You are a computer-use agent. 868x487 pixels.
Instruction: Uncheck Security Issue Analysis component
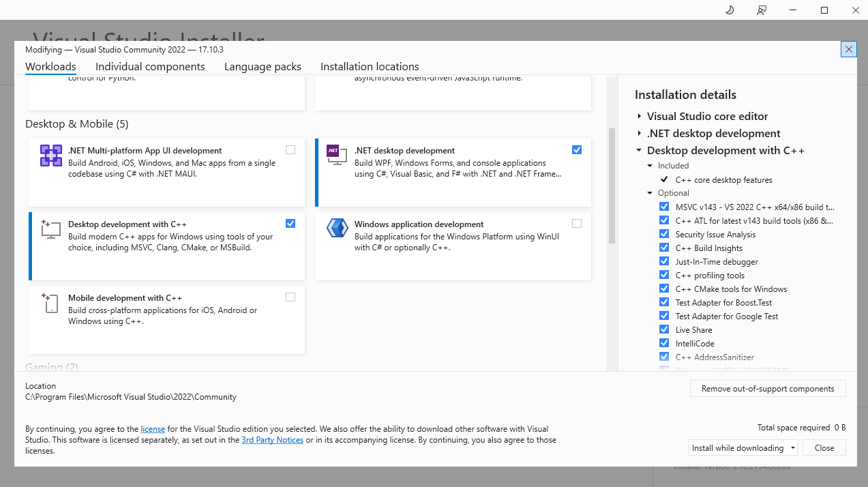coord(664,234)
